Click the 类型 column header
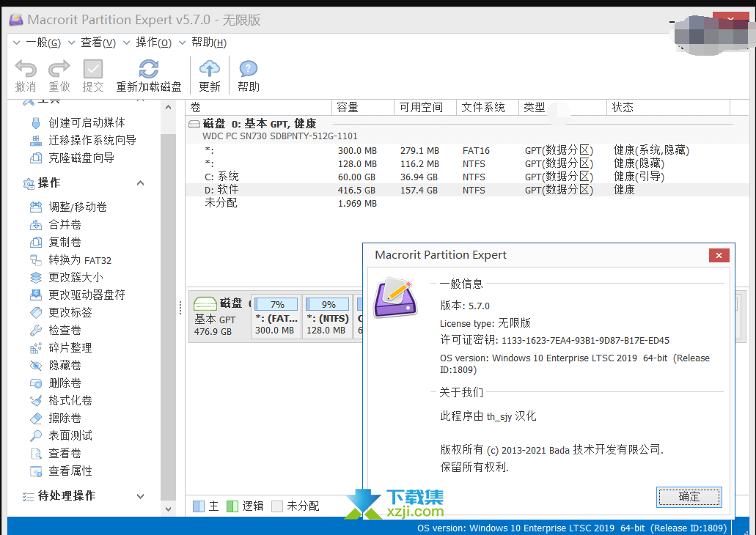Viewport: 756px width, 535px height. 562,108
